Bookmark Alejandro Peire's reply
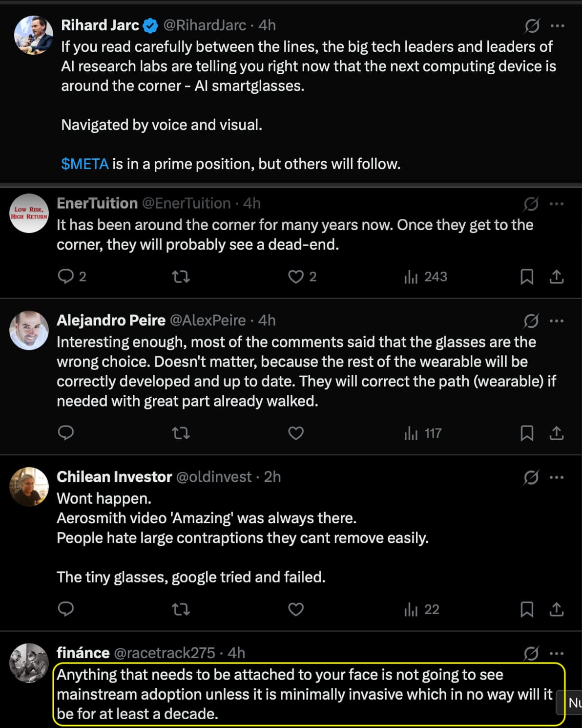 527,433
